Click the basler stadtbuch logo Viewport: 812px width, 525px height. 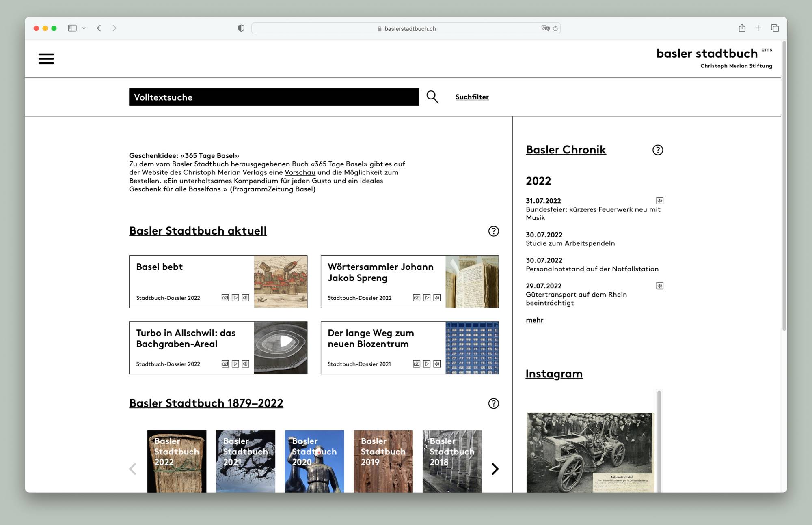click(x=707, y=54)
